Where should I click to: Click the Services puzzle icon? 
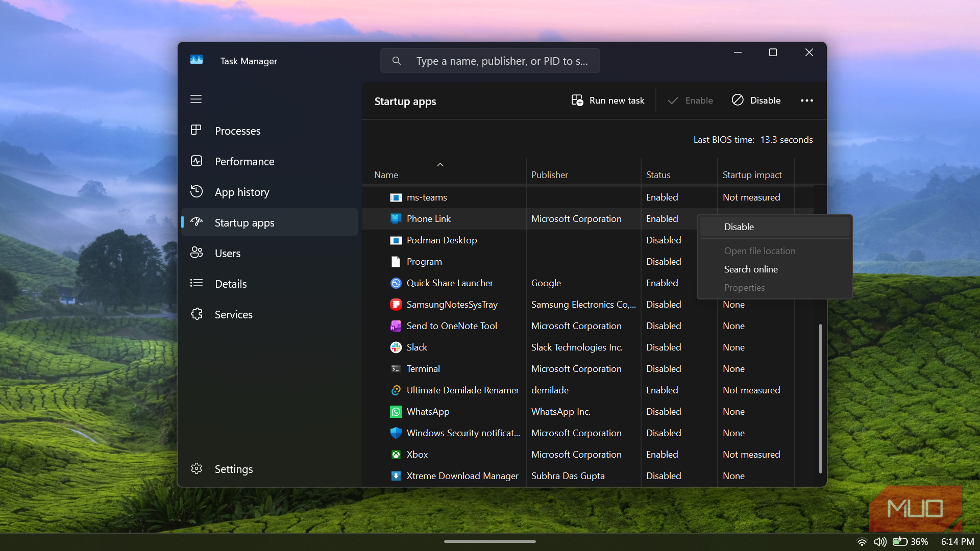(x=196, y=314)
